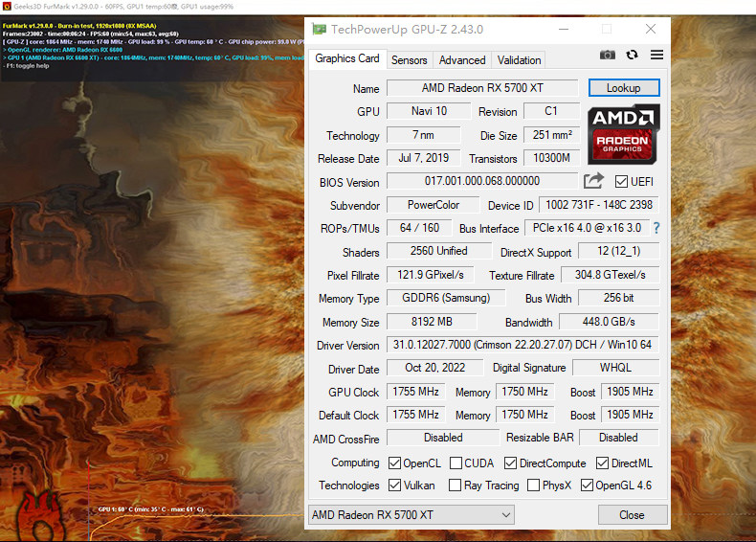The image size is (756, 542).
Task: Toggle the CUDA checkbox
Action: coord(456,463)
